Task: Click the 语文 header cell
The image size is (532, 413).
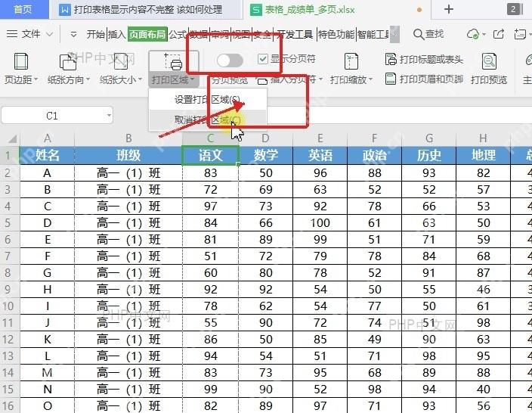Action: pos(211,155)
